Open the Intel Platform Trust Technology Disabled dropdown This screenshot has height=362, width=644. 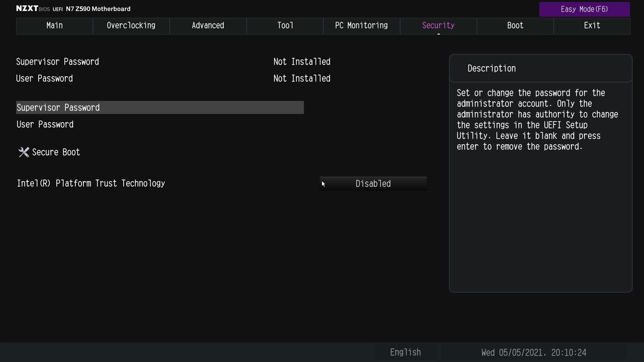373,184
